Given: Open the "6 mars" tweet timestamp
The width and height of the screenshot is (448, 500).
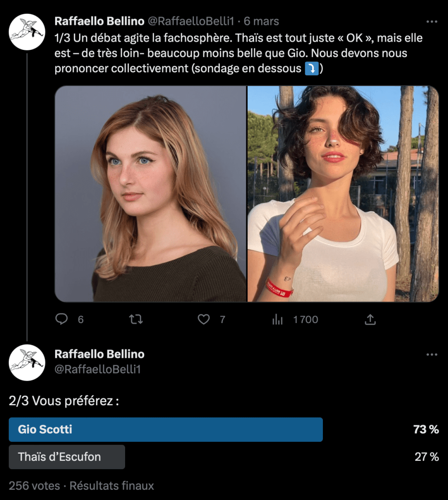Looking at the screenshot, I should click(261, 22).
